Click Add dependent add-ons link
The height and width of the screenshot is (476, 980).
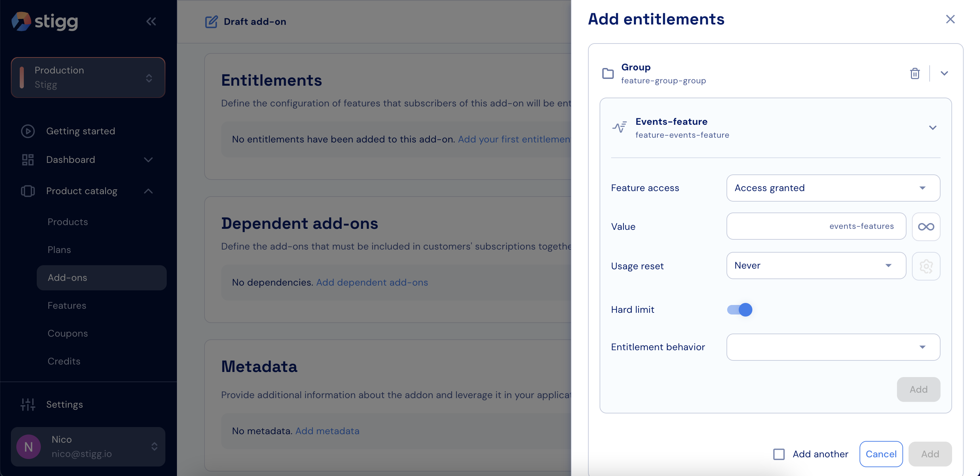[372, 283]
